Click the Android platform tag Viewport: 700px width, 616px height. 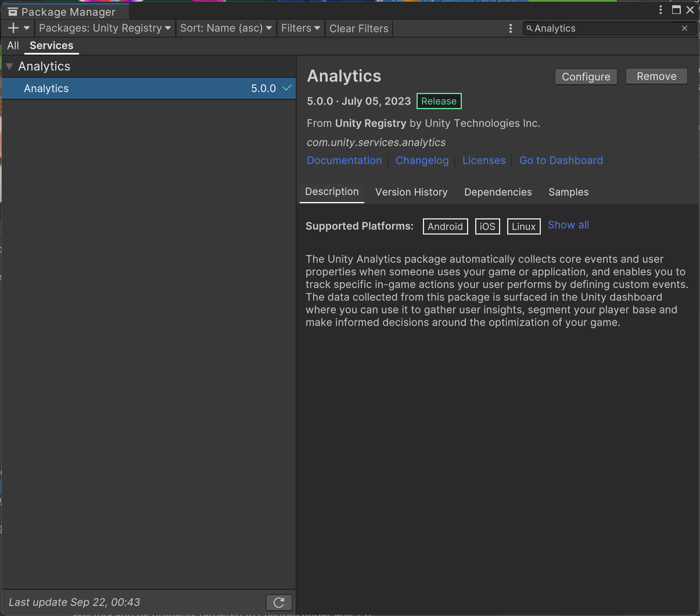[x=446, y=226]
